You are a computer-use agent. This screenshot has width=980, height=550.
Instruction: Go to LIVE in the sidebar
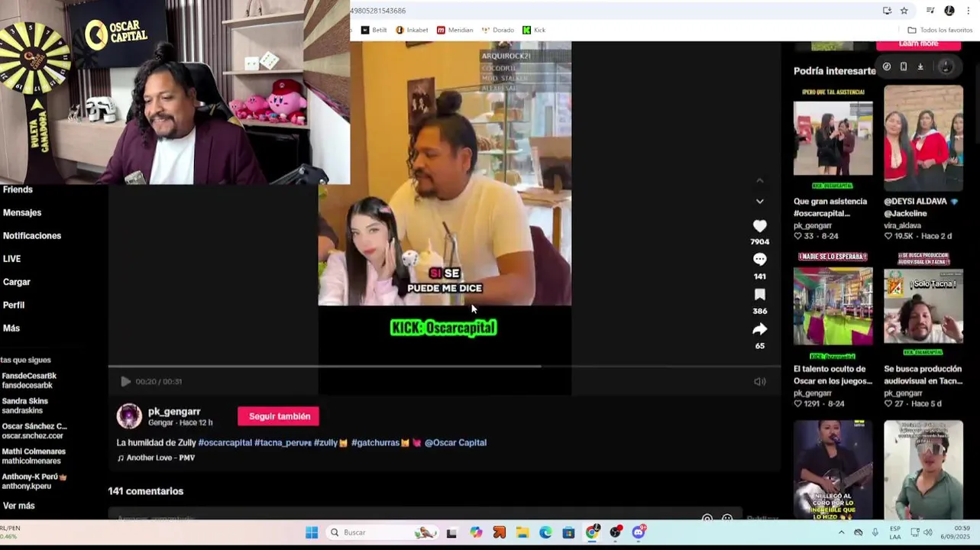point(11,259)
